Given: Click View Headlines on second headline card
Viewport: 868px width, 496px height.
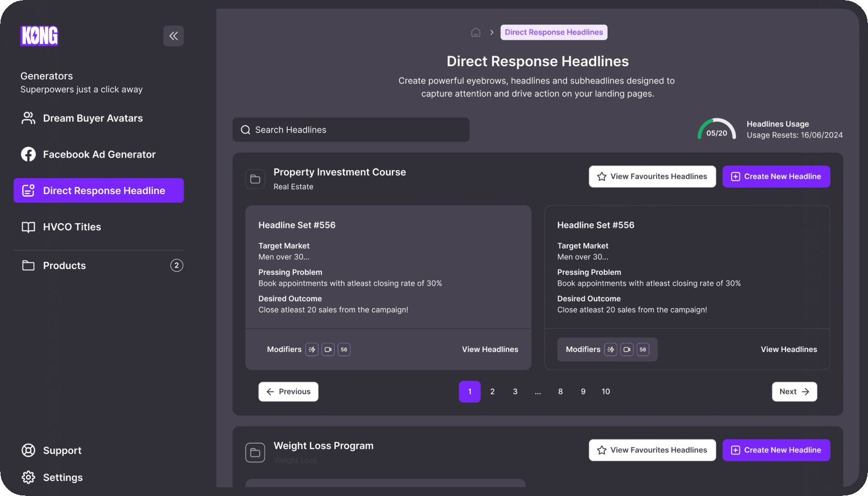Looking at the screenshot, I should (x=788, y=349).
